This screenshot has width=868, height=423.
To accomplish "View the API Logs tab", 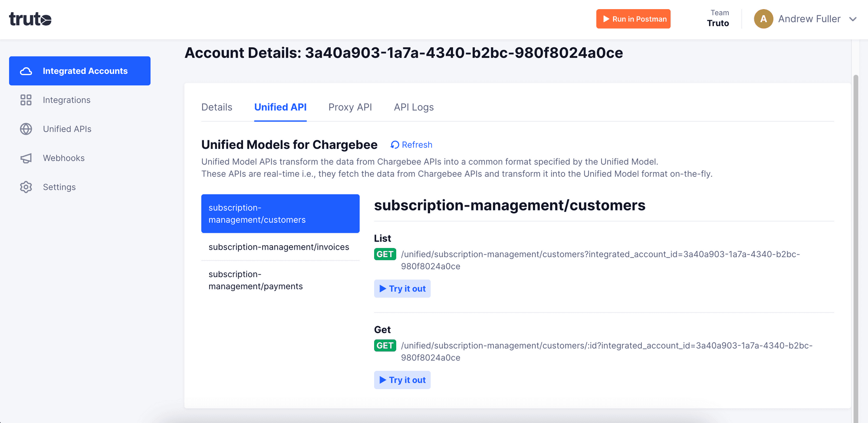I will pyautogui.click(x=414, y=107).
